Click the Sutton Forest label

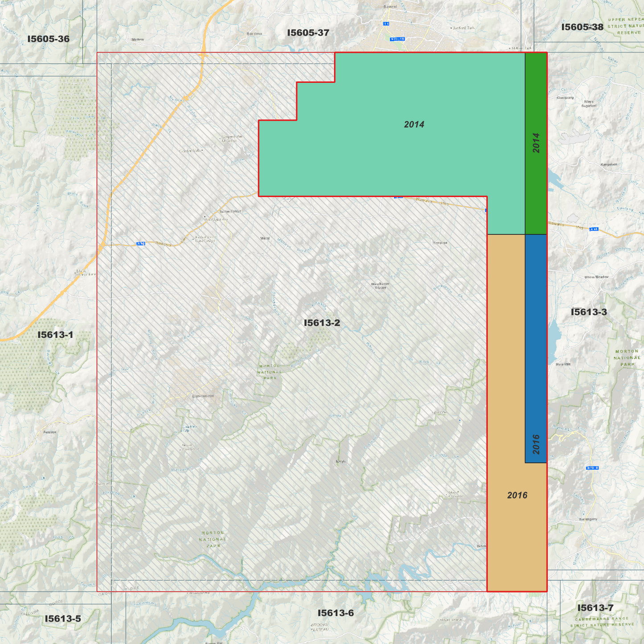(x=230, y=211)
